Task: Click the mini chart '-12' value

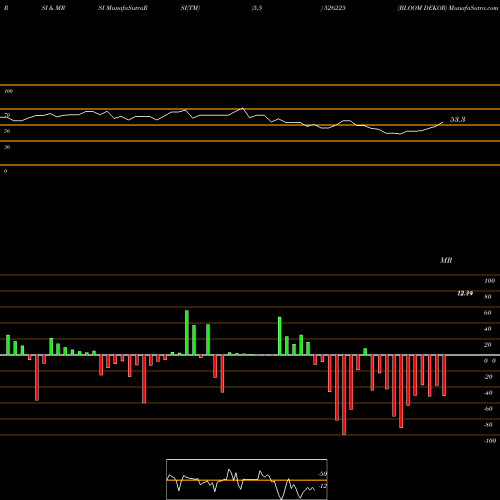Action: 323,486
